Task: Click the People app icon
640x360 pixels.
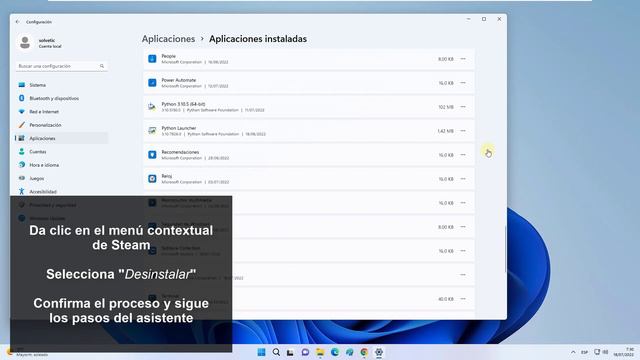Action: click(152, 59)
